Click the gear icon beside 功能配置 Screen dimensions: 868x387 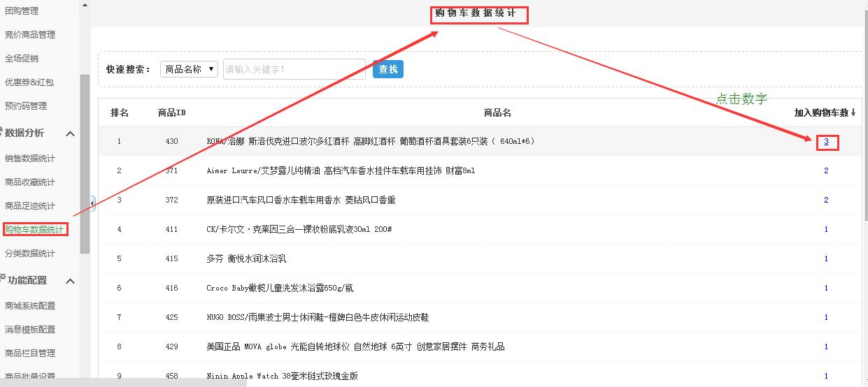coord(3,278)
